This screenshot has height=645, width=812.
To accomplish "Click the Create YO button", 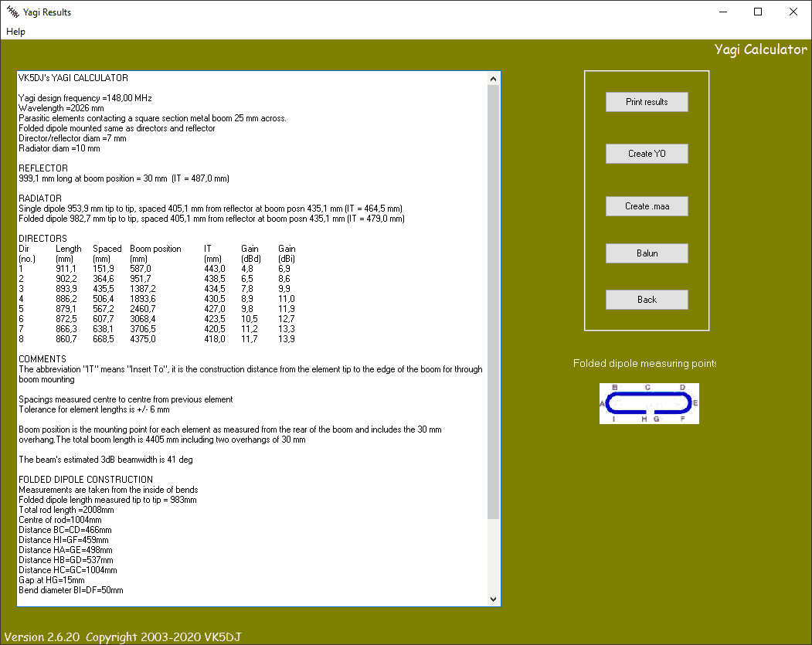I will (647, 153).
